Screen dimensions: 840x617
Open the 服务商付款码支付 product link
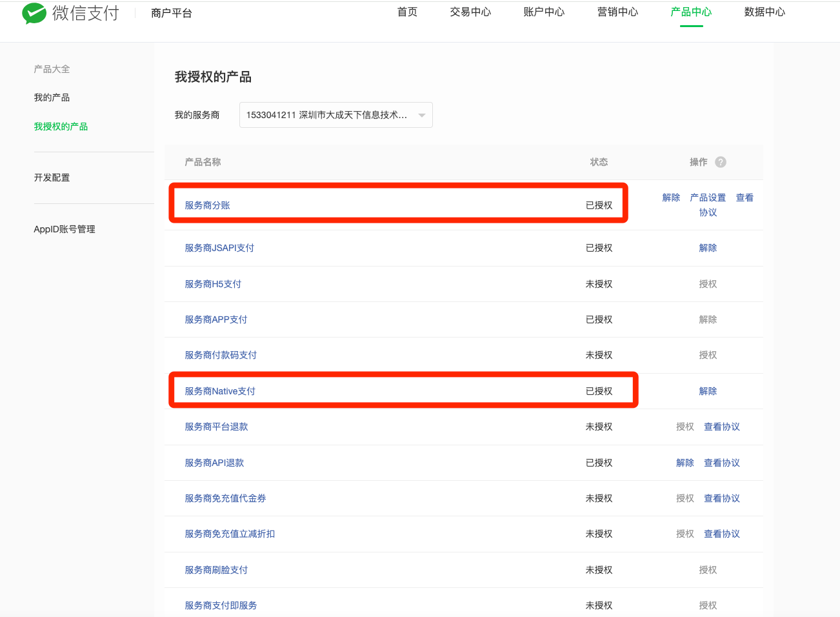click(x=221, y=355)
